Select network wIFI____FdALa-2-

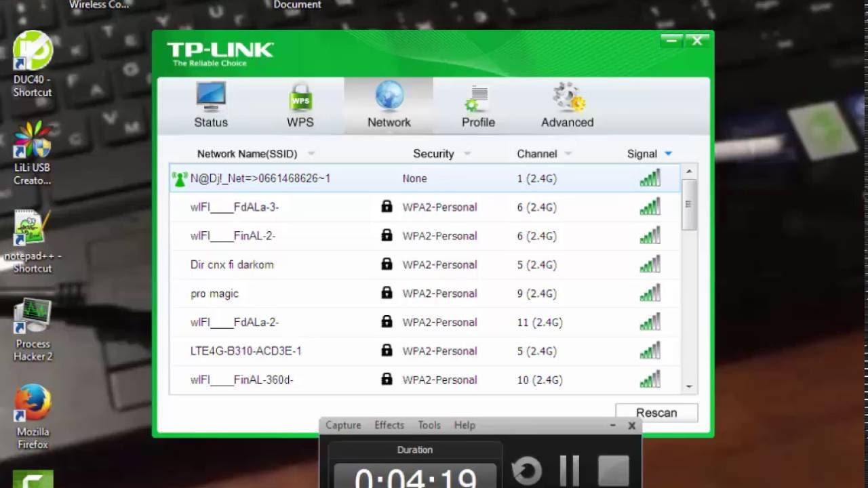pyautogui.click(x=425, y=322)
